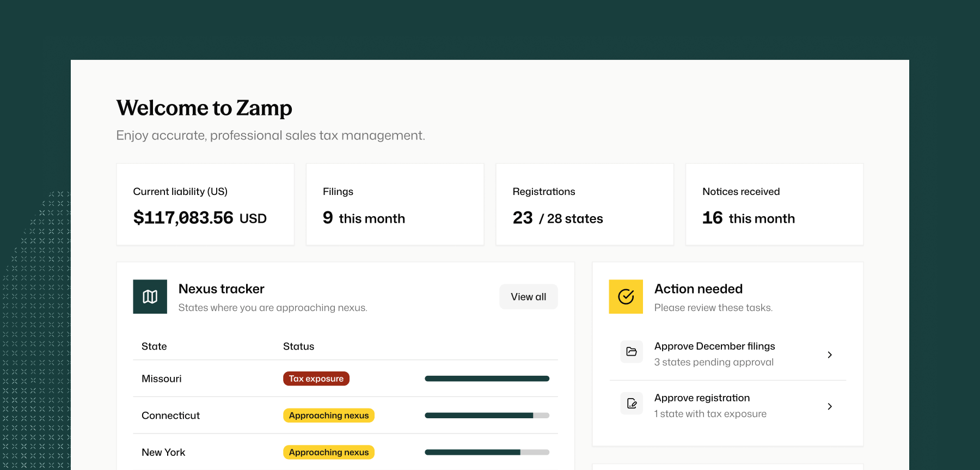Select the Approve December filings task

tap(728, 355)
